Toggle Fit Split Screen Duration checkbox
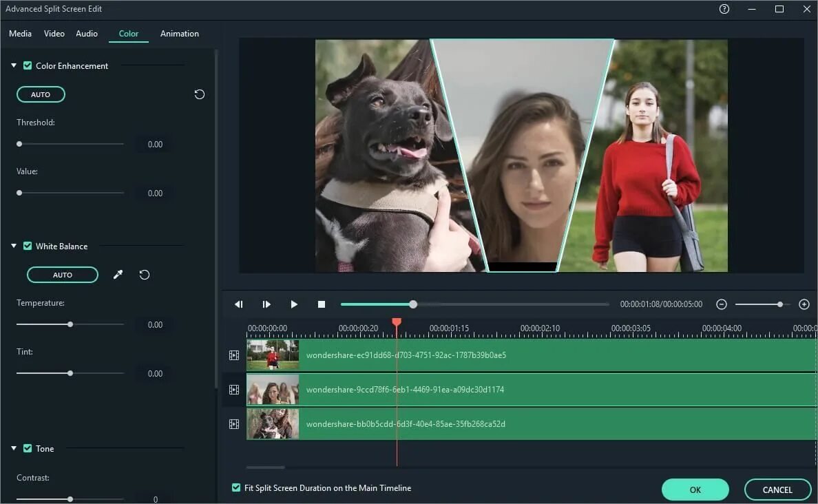This screenshot has height=504, width=818. coord(236,487)
